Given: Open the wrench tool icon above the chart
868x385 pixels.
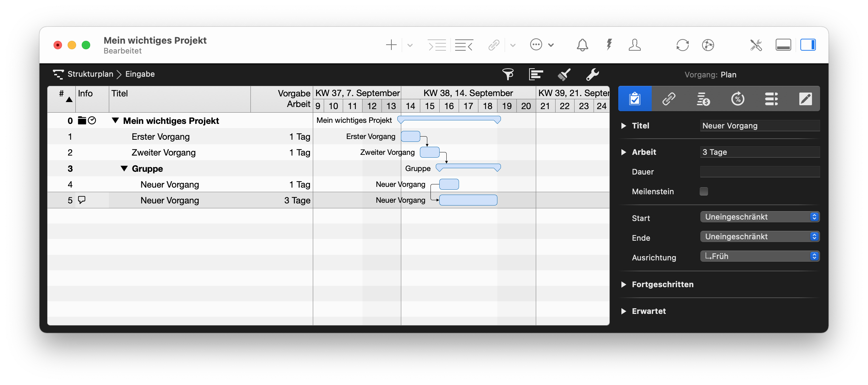Looking at the screenshot, I should [593, 75].
